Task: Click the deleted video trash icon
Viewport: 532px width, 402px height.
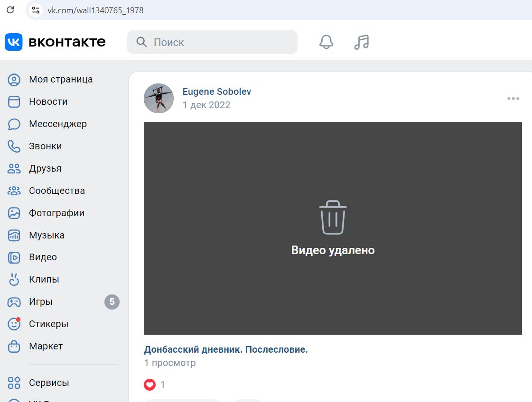Action: (333, 217)
